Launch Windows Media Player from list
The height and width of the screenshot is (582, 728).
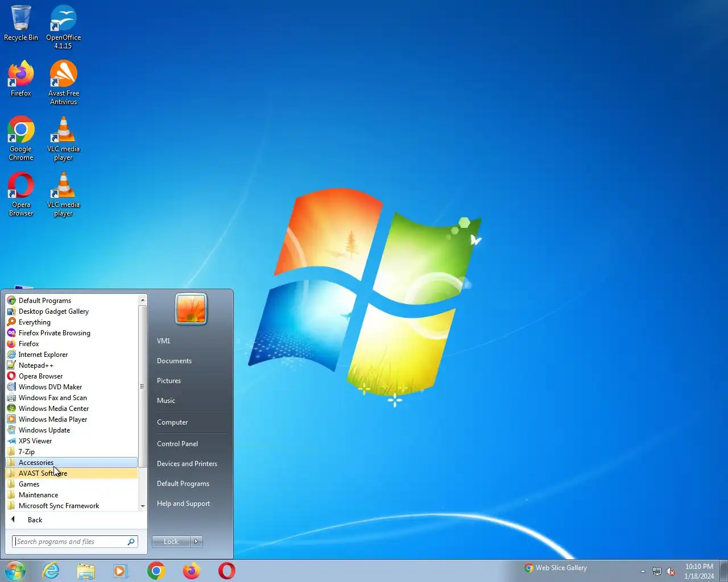pos(72,419)
